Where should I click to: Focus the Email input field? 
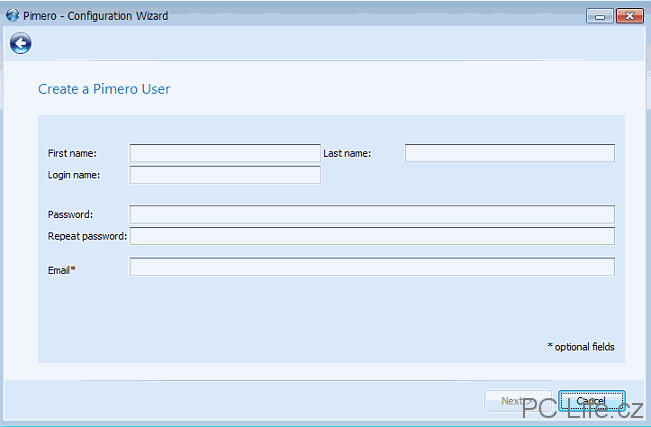coord(372,267)
